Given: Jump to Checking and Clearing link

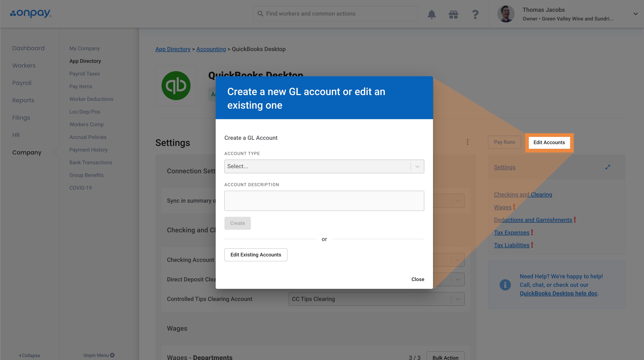Looking at the screenshot, I should click(x=523, y=194).
